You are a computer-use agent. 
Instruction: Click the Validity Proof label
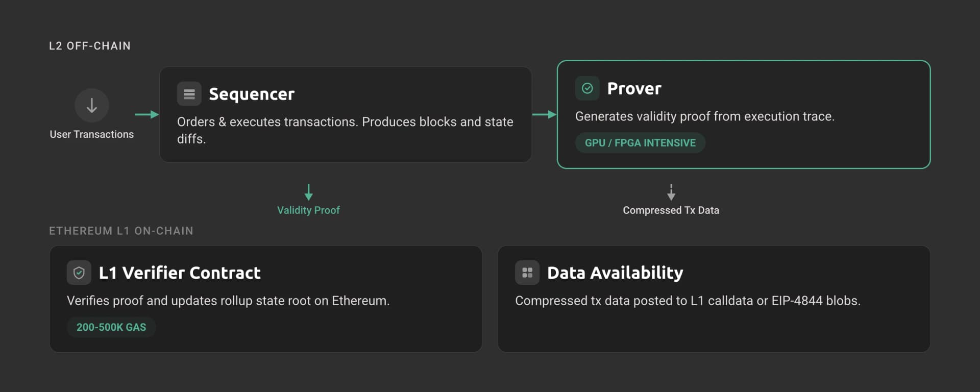point(308,210)
